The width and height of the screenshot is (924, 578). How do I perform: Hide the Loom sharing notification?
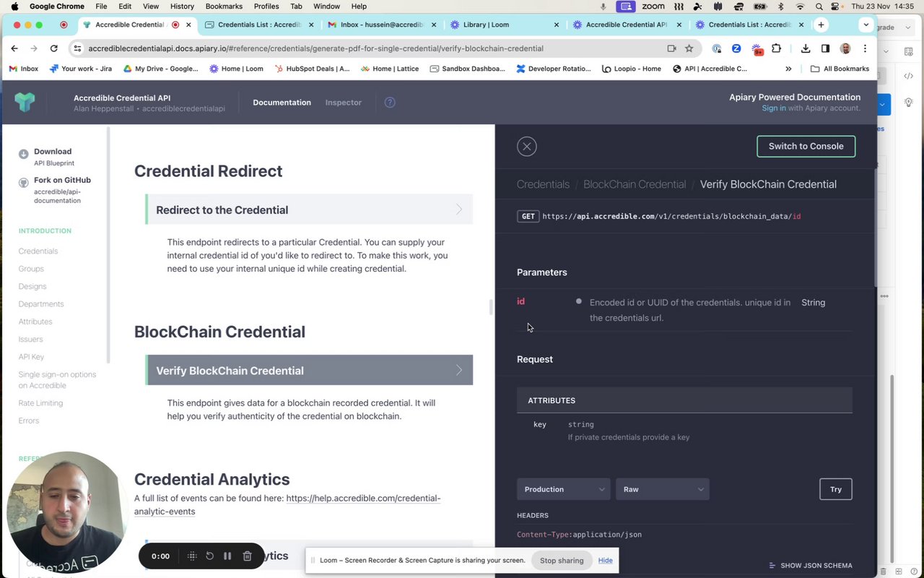coord(605,561)
